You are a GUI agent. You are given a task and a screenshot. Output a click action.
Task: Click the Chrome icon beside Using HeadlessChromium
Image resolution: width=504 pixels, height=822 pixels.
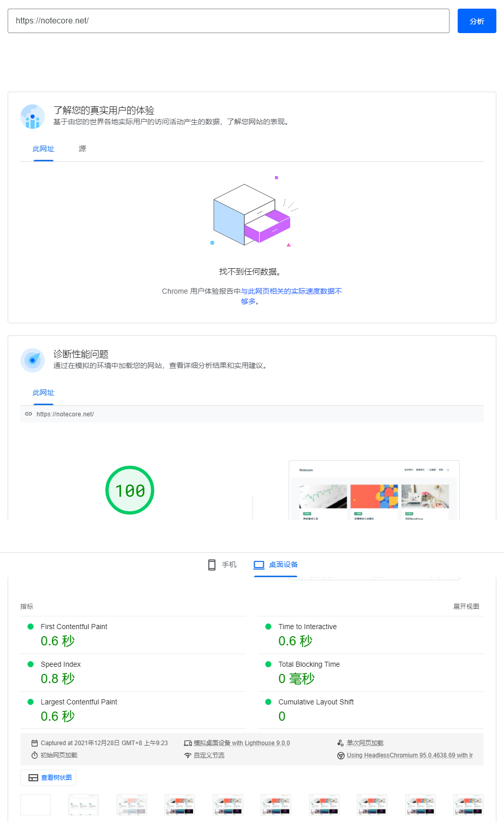click(x=341, y=755)
